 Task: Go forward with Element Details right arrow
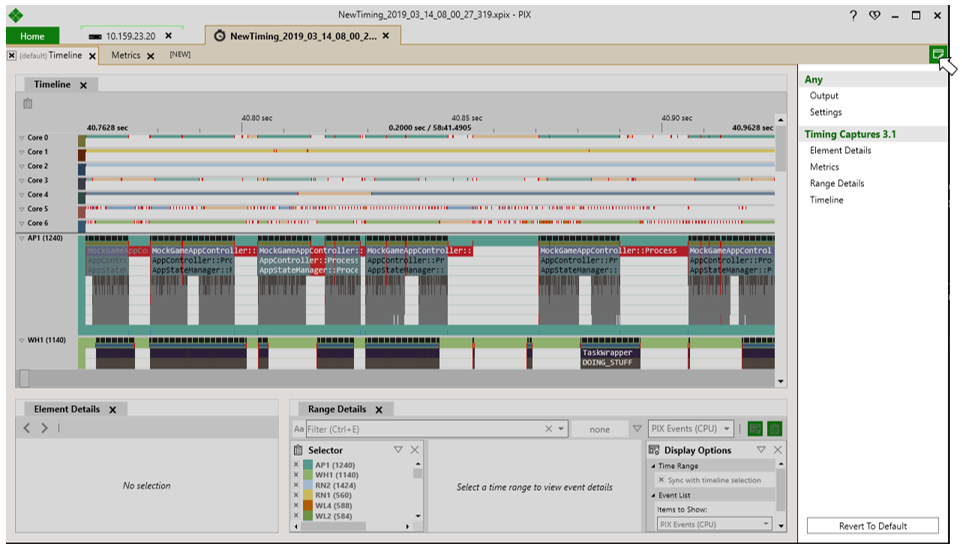(x=44, y=428)
